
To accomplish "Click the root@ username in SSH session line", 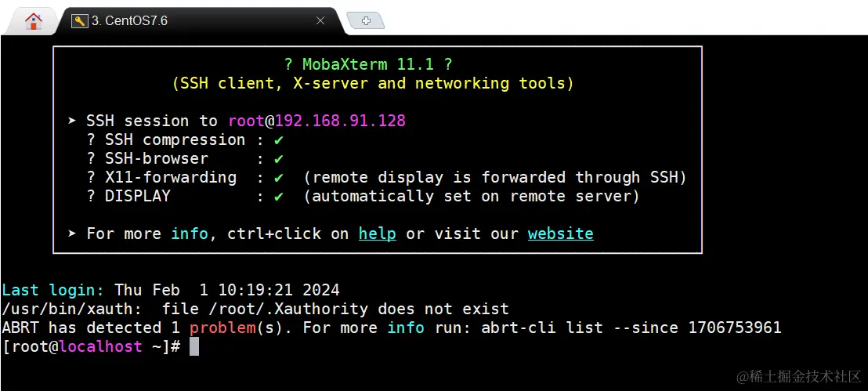I will click(251, 121).
